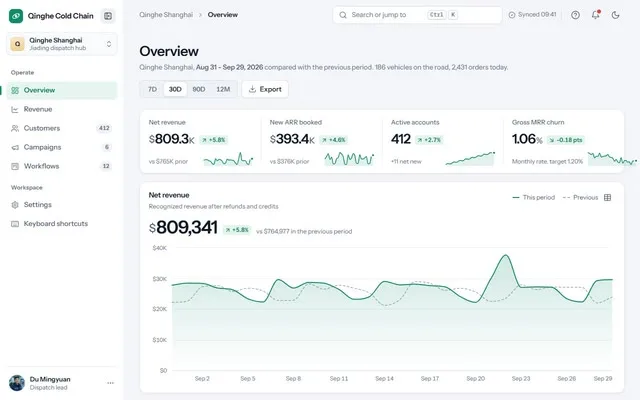This screenshot has width=640, height=400.
Task: Click the Customers people icon
Action: [15, 128]
